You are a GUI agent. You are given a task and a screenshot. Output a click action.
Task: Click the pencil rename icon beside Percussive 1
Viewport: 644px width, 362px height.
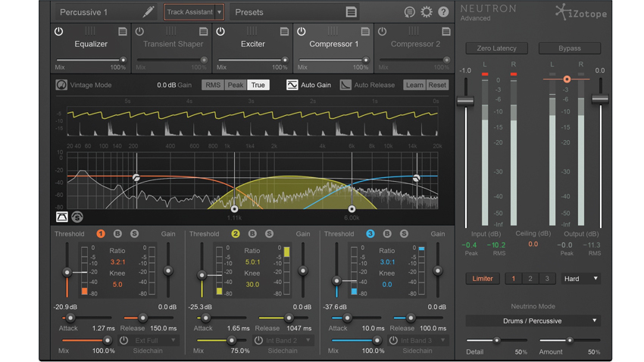pyautogui.click(x=148, y=12)
